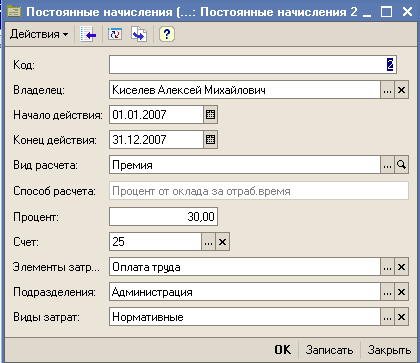
Task: Click the Записать button
Action: click(329, 350)
